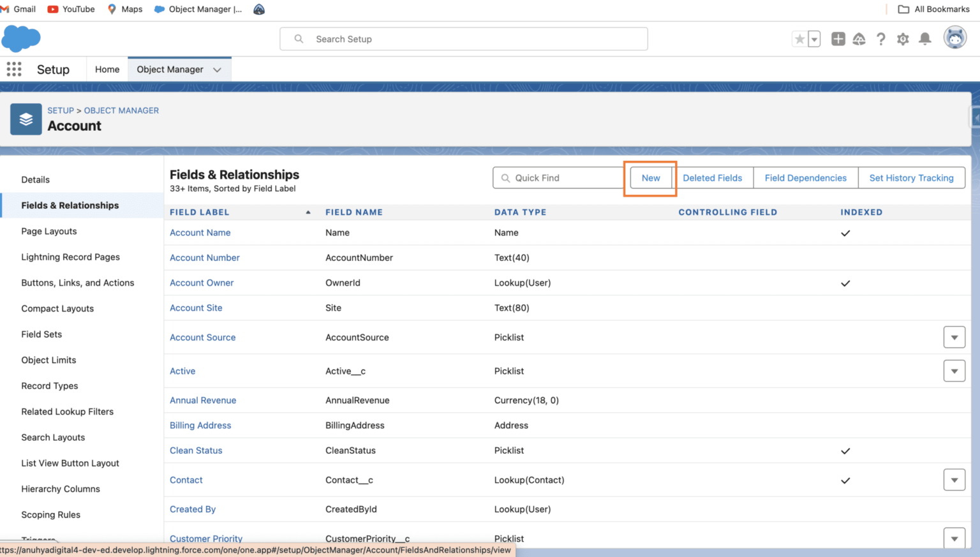Open row actions for Account Source
This screenshot has width=980, height=557.
pos(954,337)
